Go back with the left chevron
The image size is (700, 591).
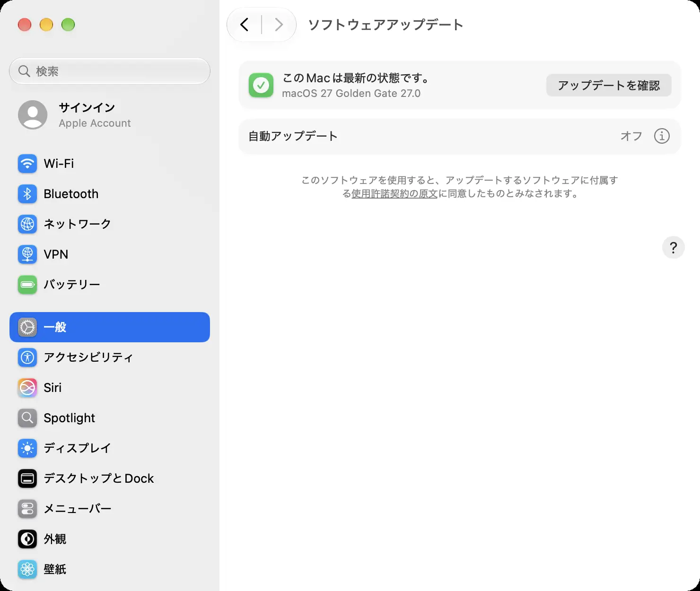(245, 25)
